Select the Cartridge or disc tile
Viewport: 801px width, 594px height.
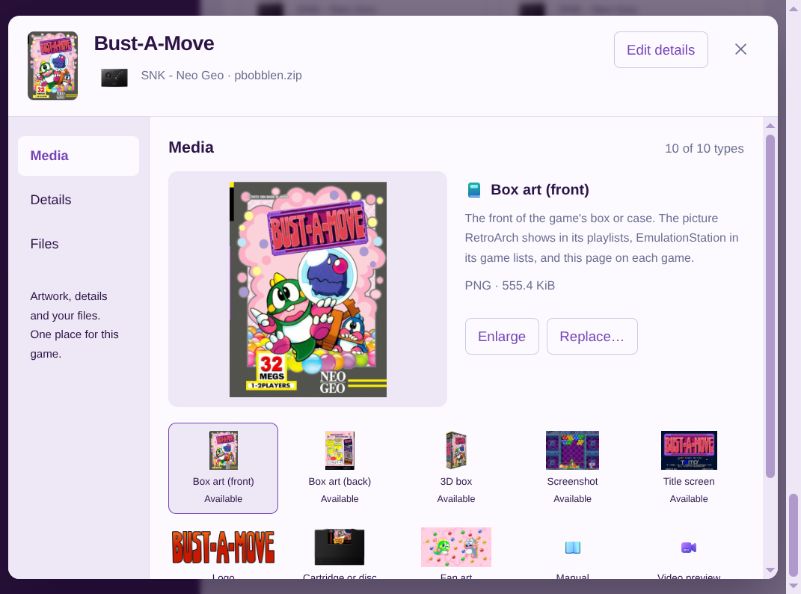click(x=340, y=551)
